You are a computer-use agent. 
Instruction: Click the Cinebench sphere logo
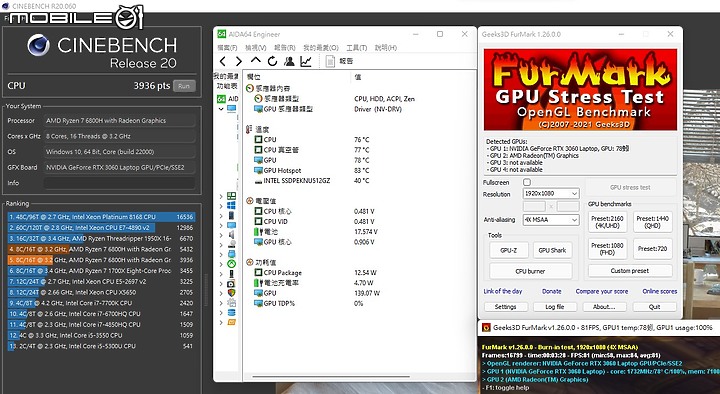38,45
